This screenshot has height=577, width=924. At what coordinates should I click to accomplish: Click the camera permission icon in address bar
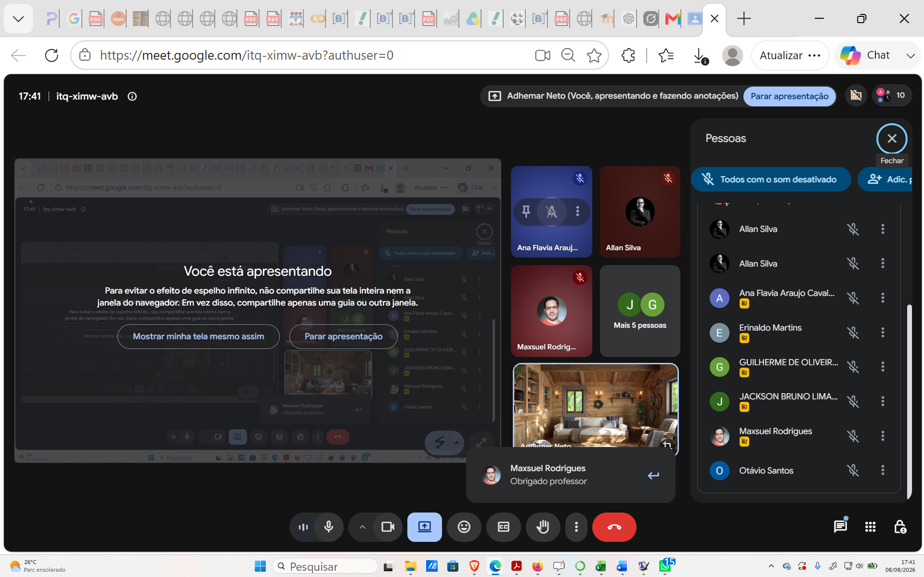pyautogui.click(x=543, y=55)
